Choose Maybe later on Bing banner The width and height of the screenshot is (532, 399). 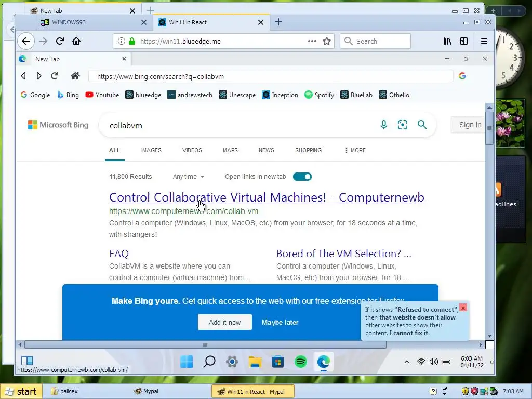280,322
